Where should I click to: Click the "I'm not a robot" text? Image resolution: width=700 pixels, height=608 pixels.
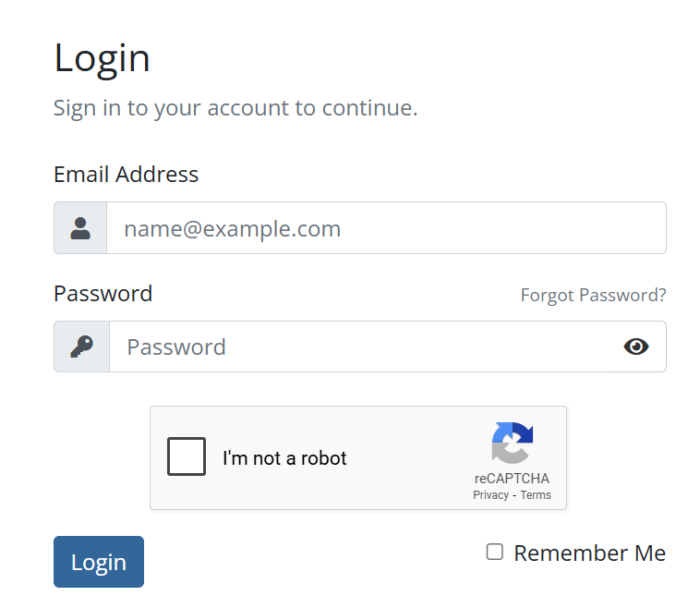(284, 458)
